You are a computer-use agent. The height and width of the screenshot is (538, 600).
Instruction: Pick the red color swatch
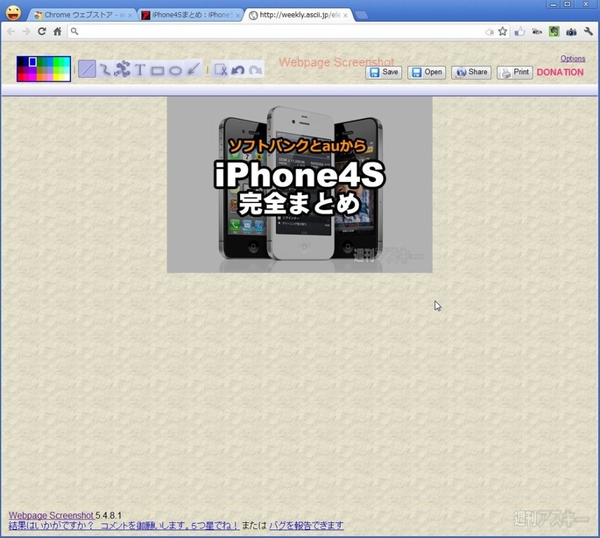tap(20, 77)
